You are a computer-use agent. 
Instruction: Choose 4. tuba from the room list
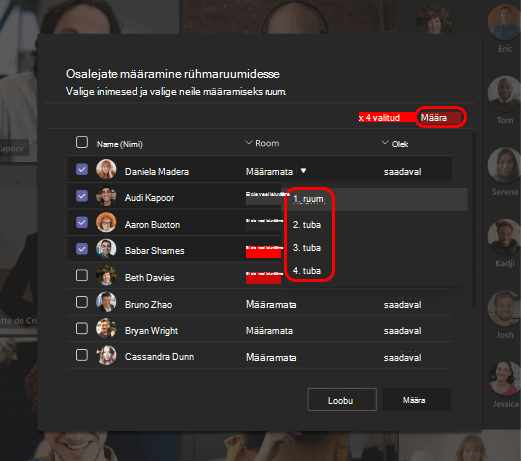point(307,271)
